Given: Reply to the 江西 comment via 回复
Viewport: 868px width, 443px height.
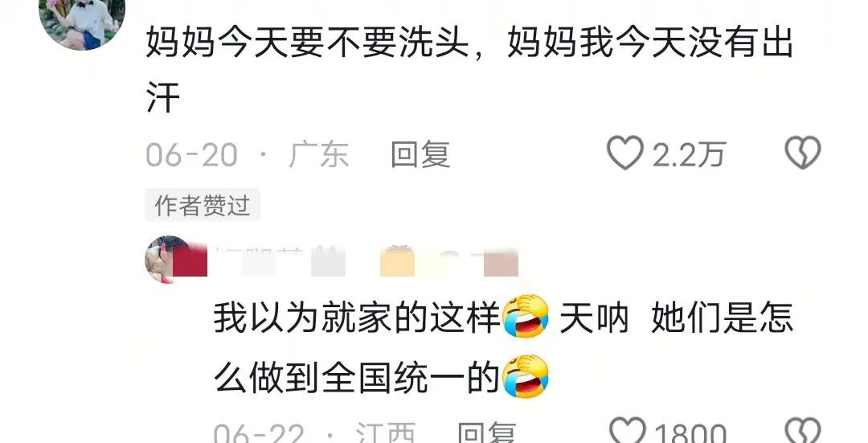Looking at the screenshot, I should 486,433.
